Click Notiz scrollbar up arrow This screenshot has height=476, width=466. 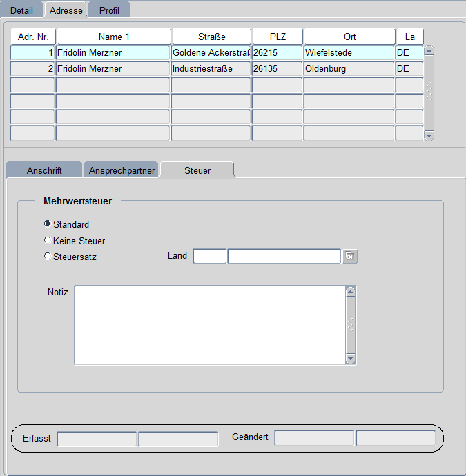(351, 292)
